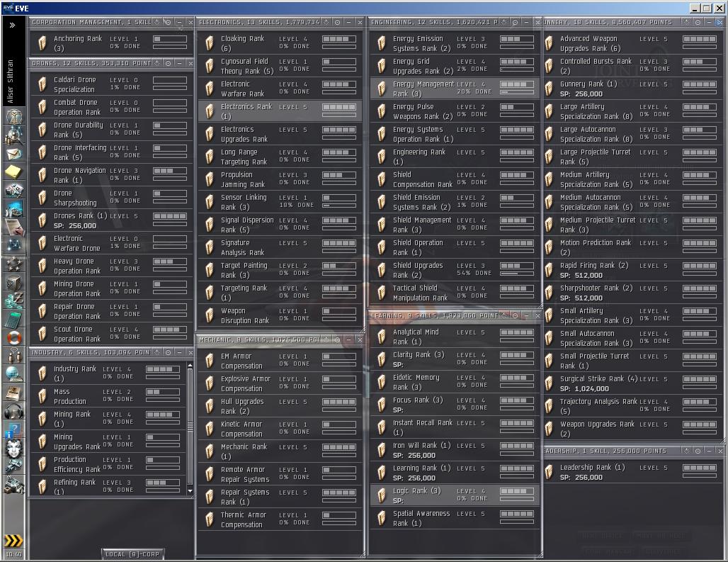
Task: Expand the sidebar with the double-arrow button
Action: tap(13, 25)
